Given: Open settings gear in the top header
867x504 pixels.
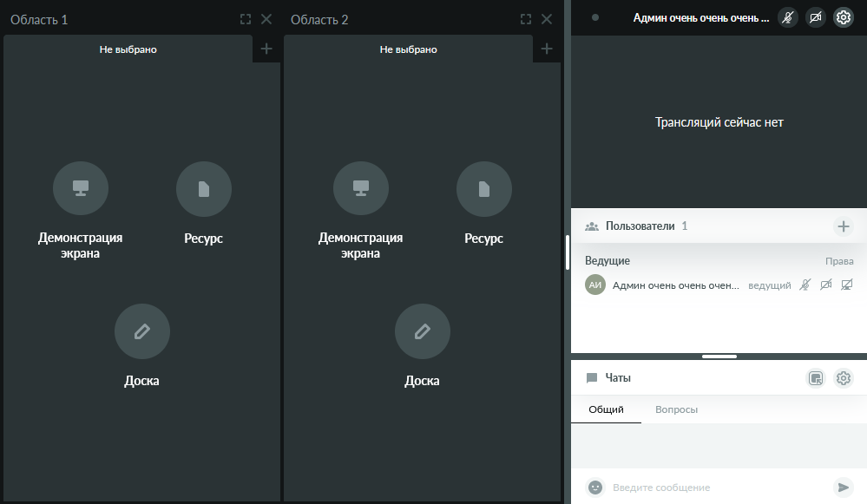Looking at the screenshot, I should pyautogui.click(x=844, y=17).
